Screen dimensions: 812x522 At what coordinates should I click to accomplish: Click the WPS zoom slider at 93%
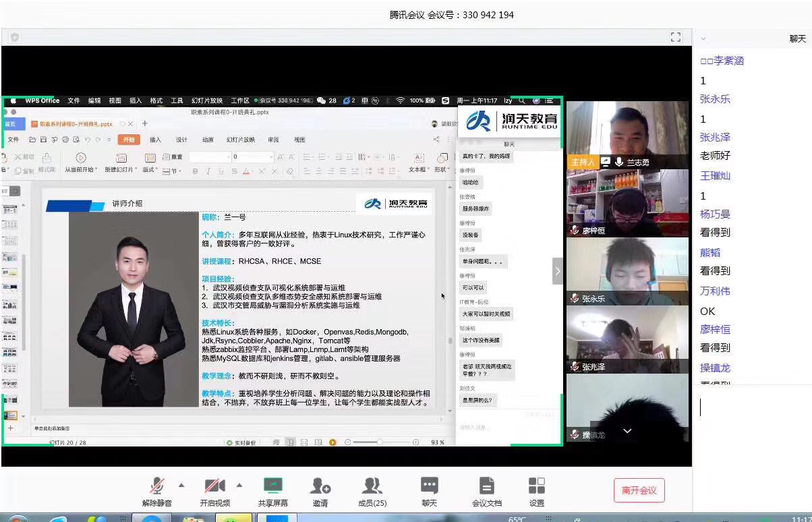(380, 442)
